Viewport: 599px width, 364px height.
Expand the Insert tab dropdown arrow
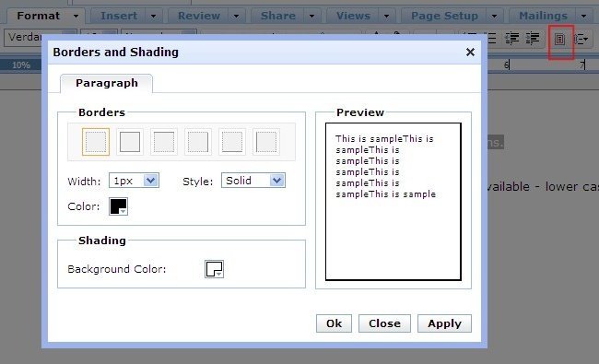click(154, 16)
